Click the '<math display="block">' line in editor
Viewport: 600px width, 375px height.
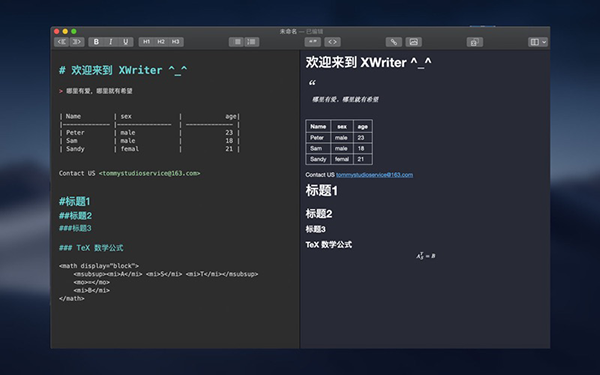(99, 266)
